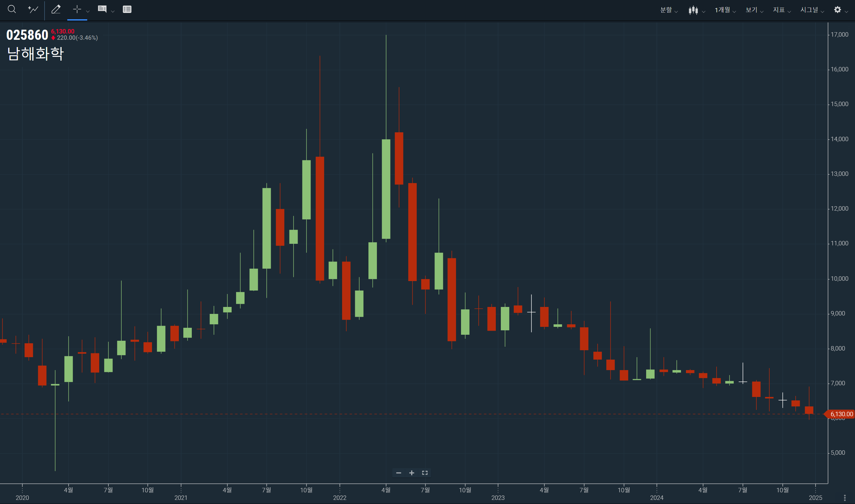Click the 10,000 price axis label

tap(840, 279)
